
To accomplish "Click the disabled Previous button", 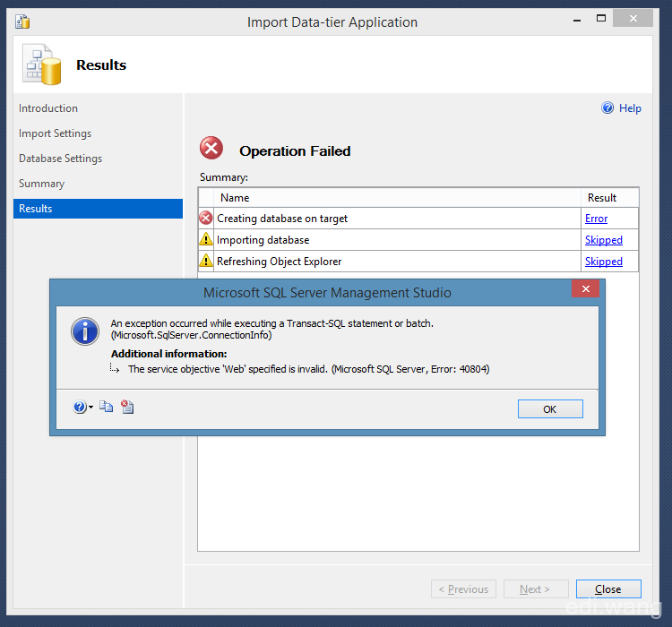I will pyautogui.click(x=463, y=589).
